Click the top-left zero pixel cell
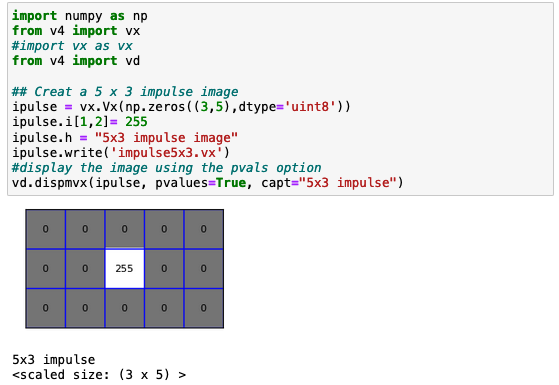Screen dimensions: 559x385 click(46, 229)
